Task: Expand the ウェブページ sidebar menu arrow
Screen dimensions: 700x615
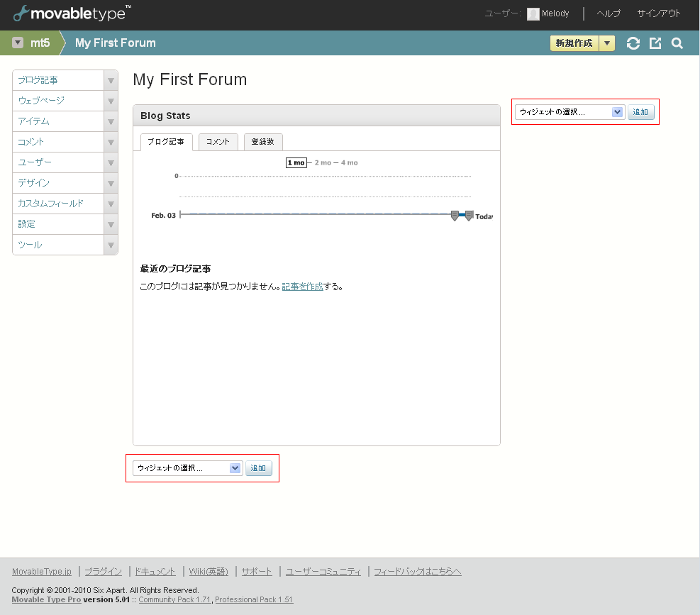Action: (x=111, y=101)
